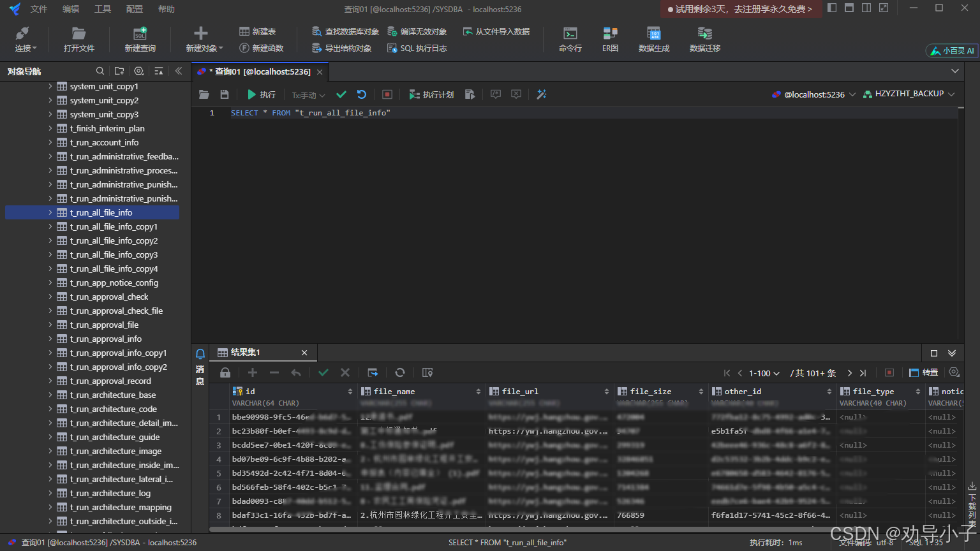Expand the tab list chevron at top right
980x551 pixels.
coord(955,71)
